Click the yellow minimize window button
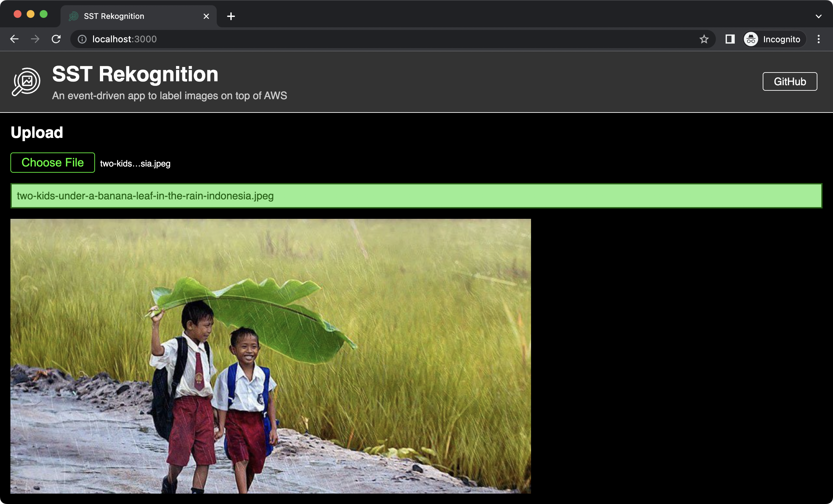The height and width of the screenshot is (504, 833). tap(31, 14)
